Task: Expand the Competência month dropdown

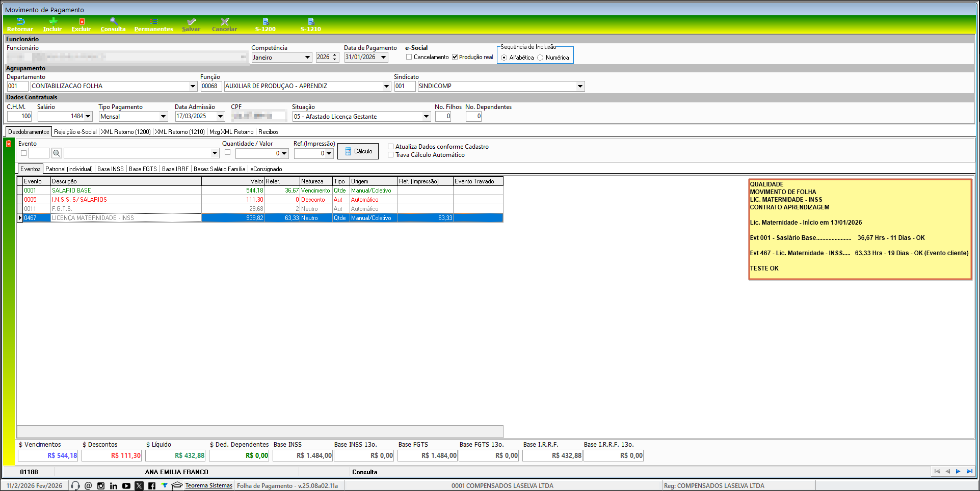Action: tap(307, 58)
